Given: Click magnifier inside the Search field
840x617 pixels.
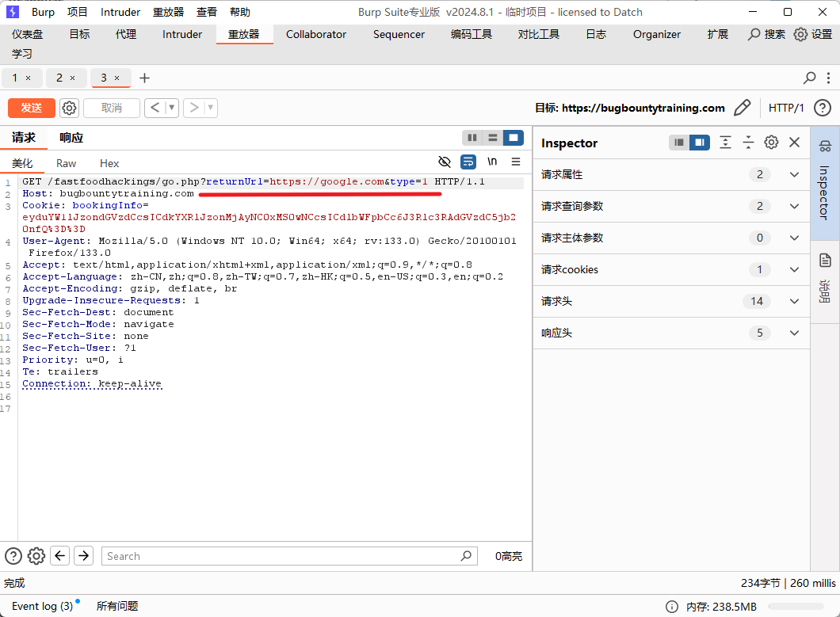Looking at the screenshot, I should tap(466, 556).
